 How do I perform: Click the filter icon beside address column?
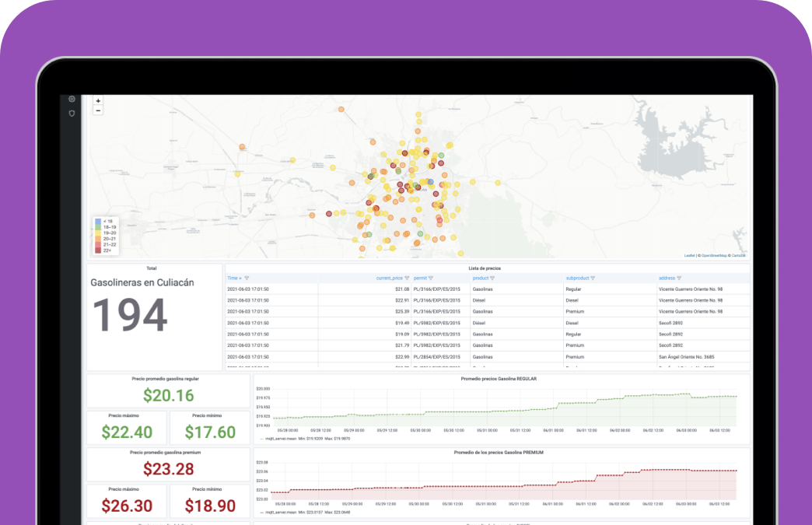click(x=679, y=278)
